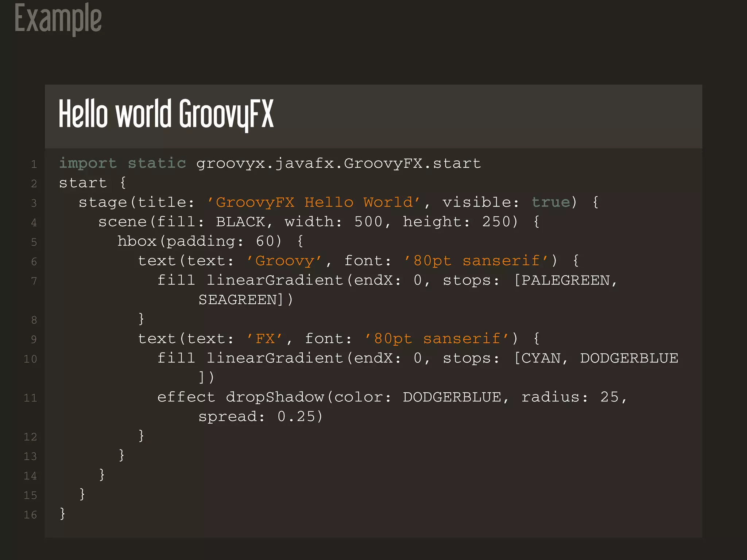Click the 'BLACK,' fill value
Screen dimensions: 747x560
point(244,222)
